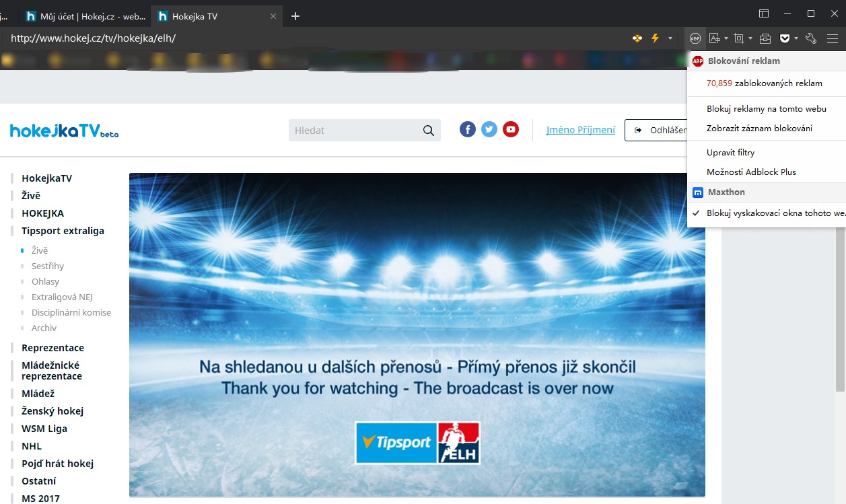Select 'Upravit filtry' menu entry

[730, 153]
